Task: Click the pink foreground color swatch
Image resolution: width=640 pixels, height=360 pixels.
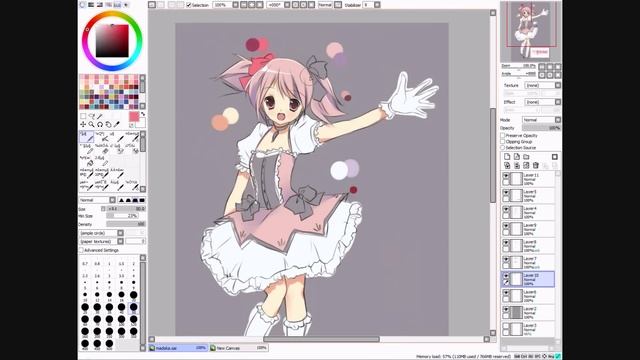Action: tap(134, 116)
